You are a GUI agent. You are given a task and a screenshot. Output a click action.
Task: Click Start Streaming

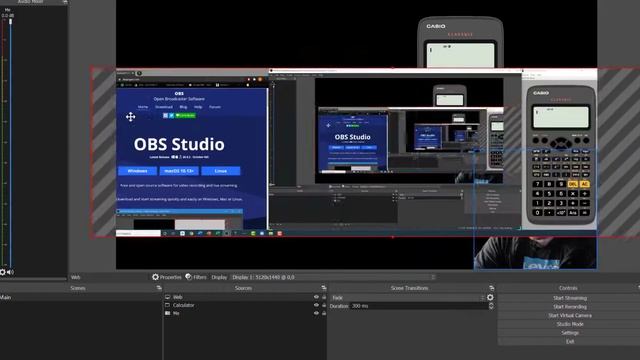(x=570, y=298)
